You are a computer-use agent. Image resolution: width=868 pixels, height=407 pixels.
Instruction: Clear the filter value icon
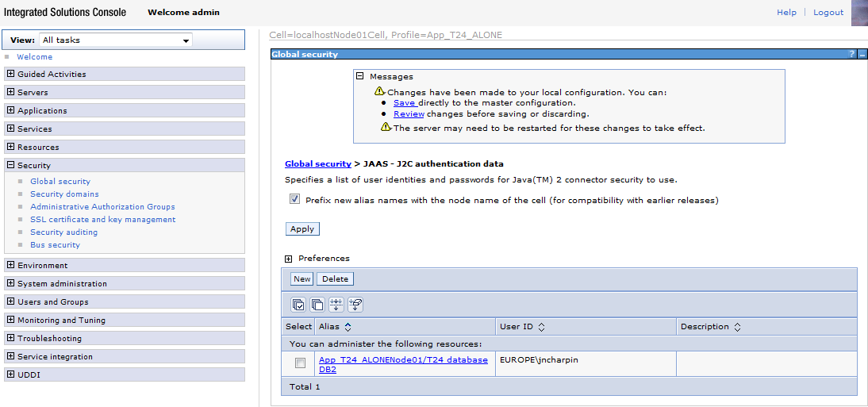pos(355,304)
